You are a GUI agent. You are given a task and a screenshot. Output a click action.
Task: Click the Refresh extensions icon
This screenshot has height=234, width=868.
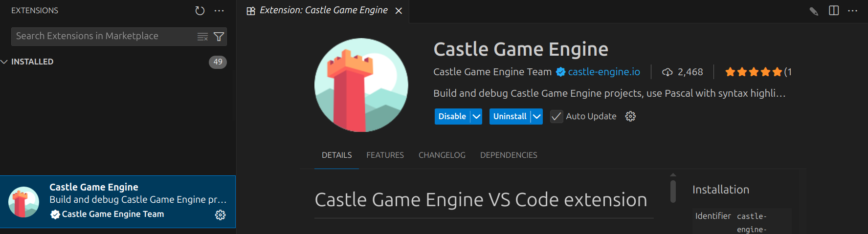(200, 11)
